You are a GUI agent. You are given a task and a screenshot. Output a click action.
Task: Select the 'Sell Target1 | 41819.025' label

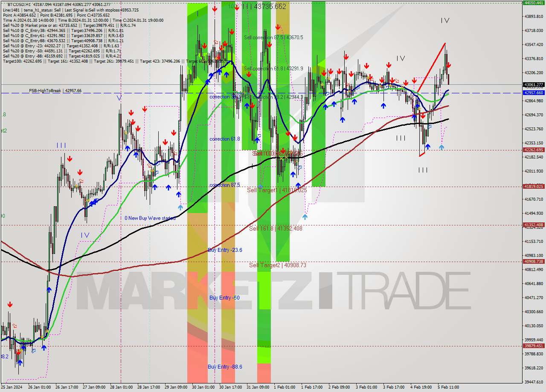click(277, 190)
